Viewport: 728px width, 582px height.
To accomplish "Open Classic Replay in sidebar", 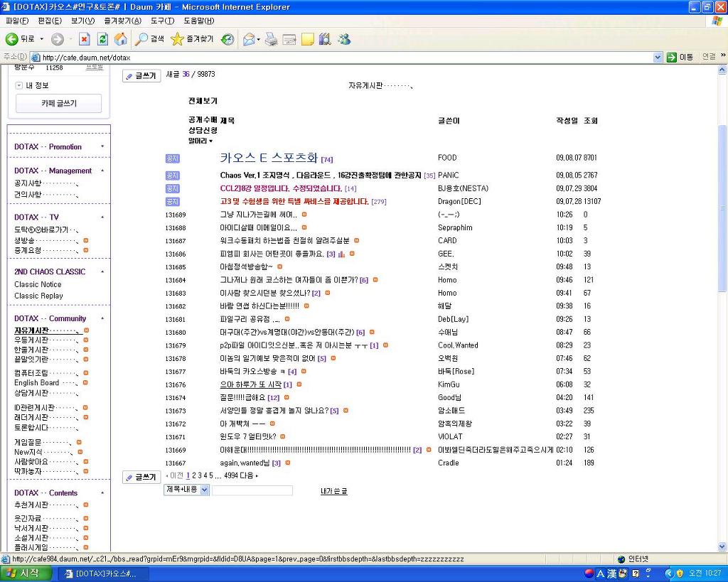I will 38,296.
